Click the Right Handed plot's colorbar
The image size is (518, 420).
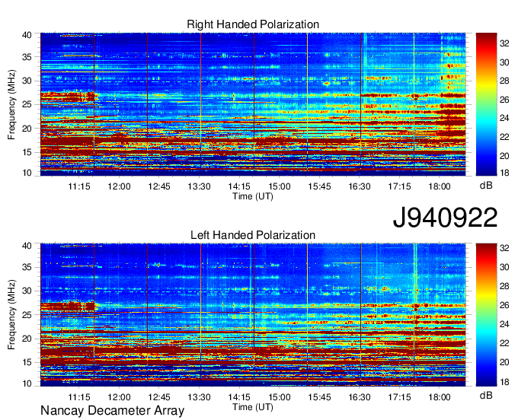[486, 104]
